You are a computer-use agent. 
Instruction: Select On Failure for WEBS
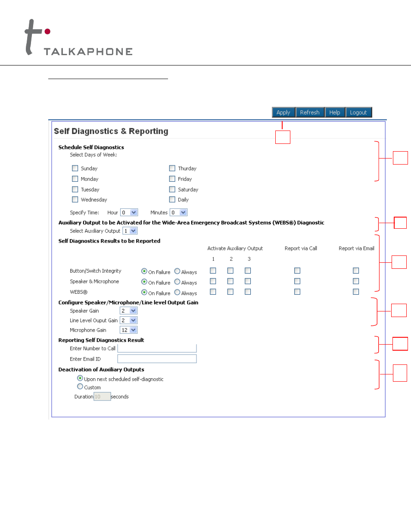[144, 292]
